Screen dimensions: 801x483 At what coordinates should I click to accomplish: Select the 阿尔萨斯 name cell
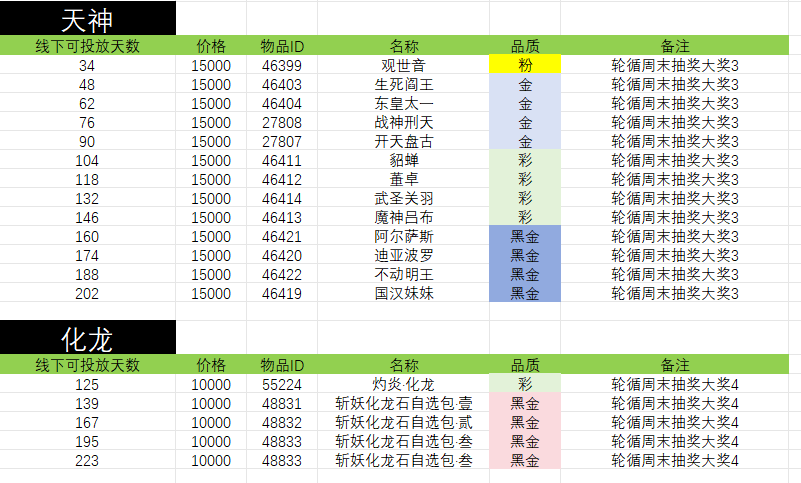coord(403,236)
